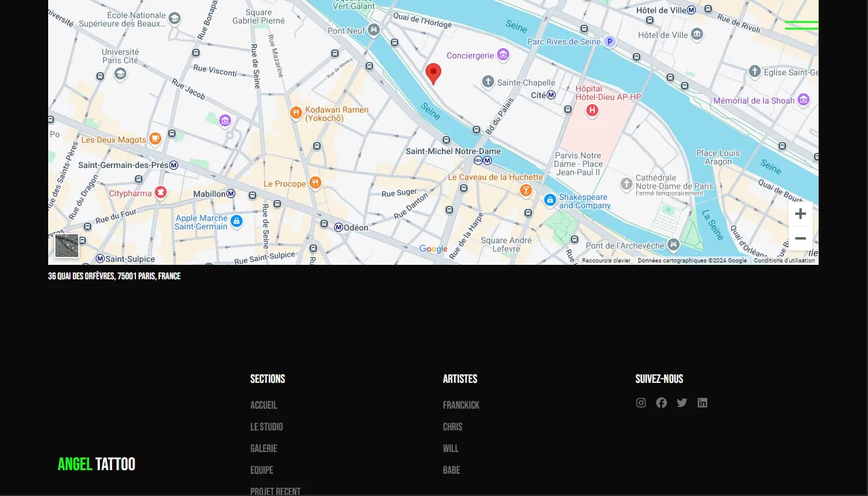This screenshot has width=868, height=496.
Task: Click the Le Procope restaurant marker
Action: pos(315,183)
